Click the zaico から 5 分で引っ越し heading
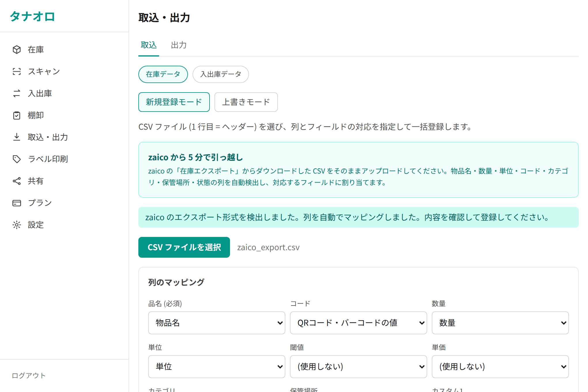This screenshot has width=588, height=392. pyautogui.click(x=196, y=157)
